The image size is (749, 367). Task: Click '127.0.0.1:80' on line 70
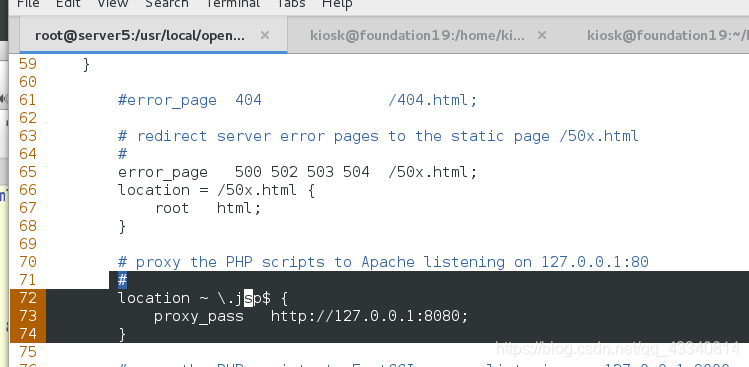tap(595, 262)
